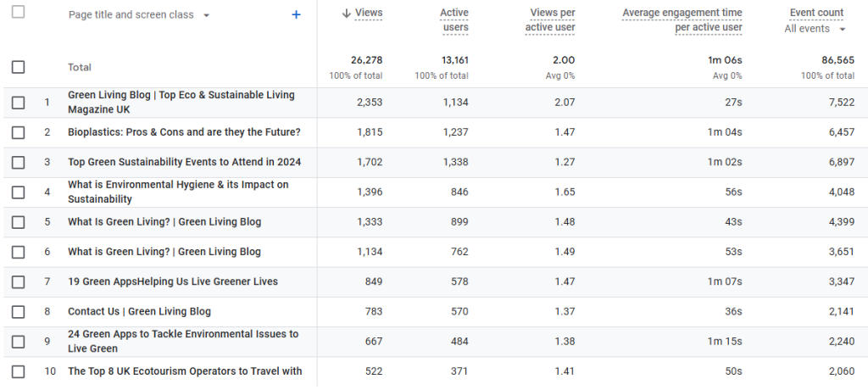Sort by Active users column header
The image size is (868, 390).
coord(454,20)
